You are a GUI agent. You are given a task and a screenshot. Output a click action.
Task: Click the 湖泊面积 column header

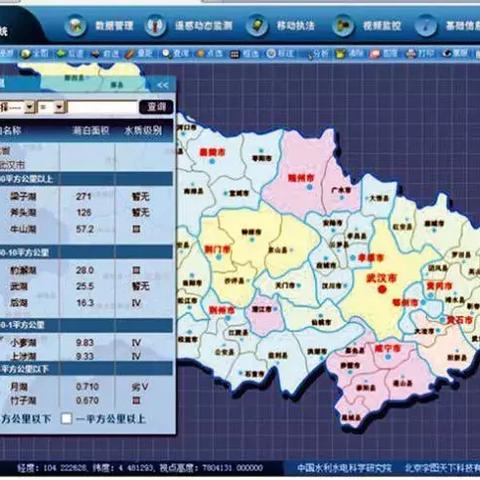coord(91,130)
